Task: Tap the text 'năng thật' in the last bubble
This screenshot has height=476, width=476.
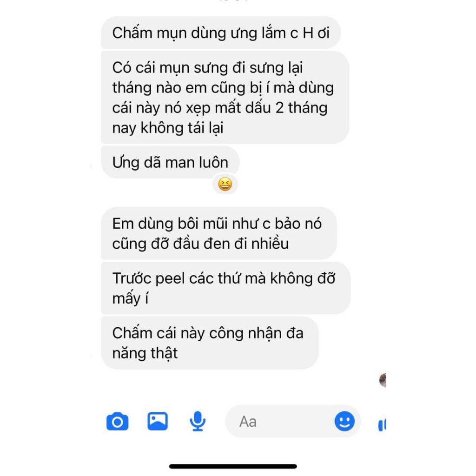Action: (145, 353)
